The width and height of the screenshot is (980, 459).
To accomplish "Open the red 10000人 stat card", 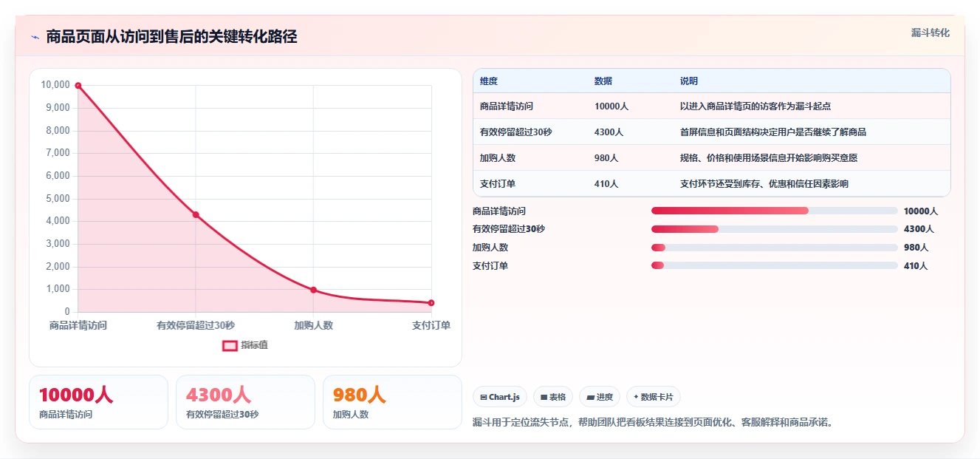I will (x=98, y=402).
